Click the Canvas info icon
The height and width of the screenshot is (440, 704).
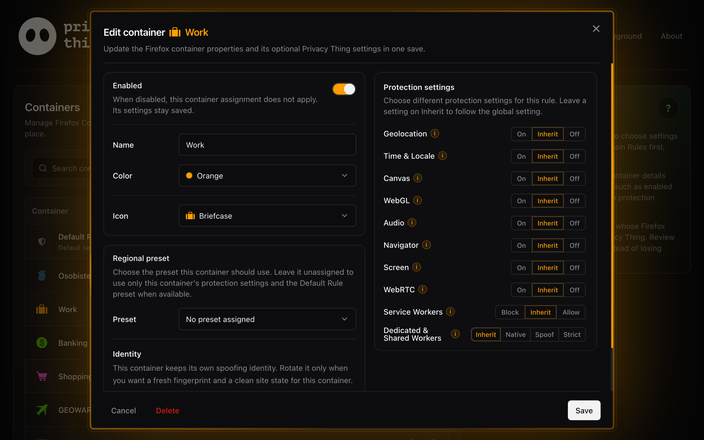[x=418, y=178]
